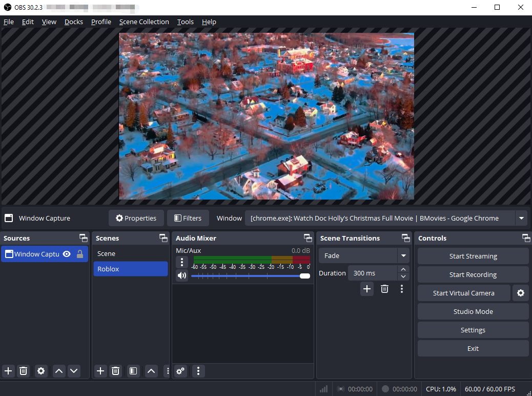The image size is (532, 396).
Task: Hide Window Capture source using eye icon
Action: click(x=67, y=254)
